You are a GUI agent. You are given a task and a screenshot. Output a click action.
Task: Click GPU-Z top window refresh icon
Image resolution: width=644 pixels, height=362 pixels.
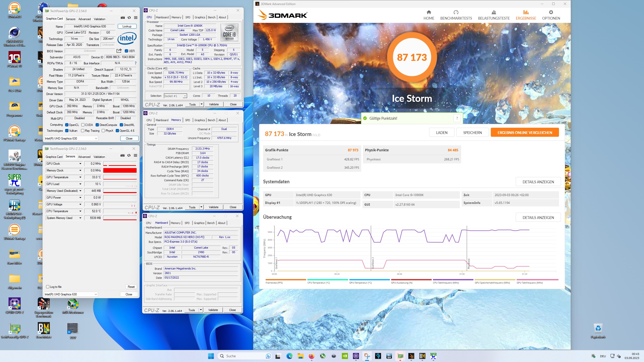[x=129, y=18]
